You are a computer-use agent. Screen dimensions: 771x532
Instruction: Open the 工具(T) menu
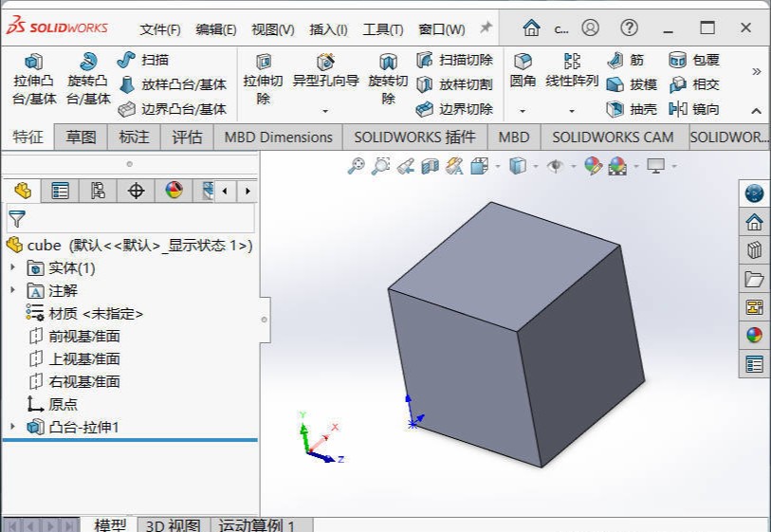click(x=382, y=29)
